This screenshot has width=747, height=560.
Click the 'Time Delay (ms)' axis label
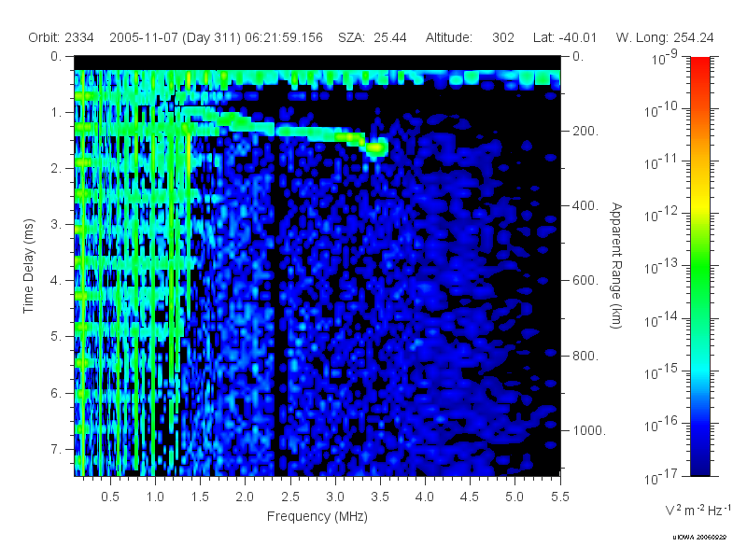pyautogui.click(x=29, y=266)
